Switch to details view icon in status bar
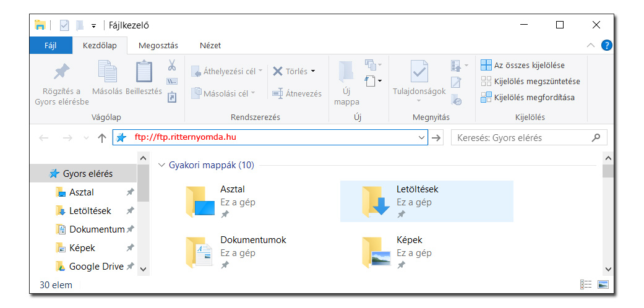This screenshot has height=308, width=644. [586, 284]
